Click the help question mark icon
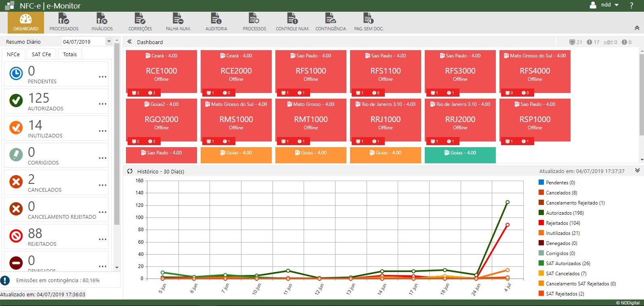The image size is (644, 306). [631, 5]
